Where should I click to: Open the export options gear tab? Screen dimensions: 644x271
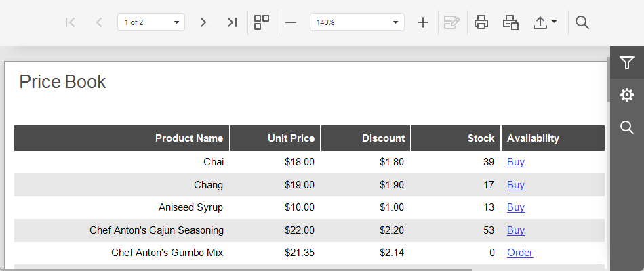[x=627, y=95]
